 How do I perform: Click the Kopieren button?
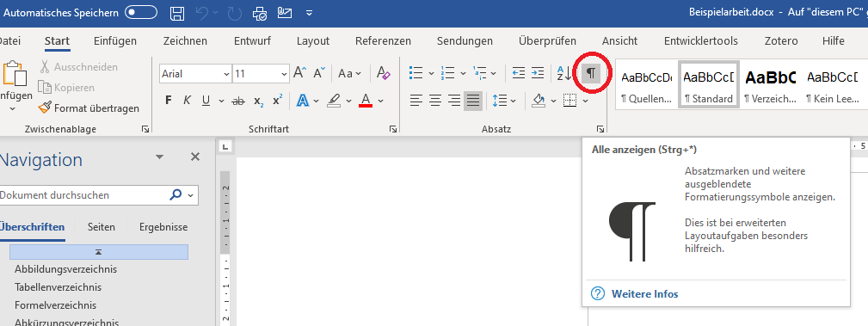(x=66, y=88)
